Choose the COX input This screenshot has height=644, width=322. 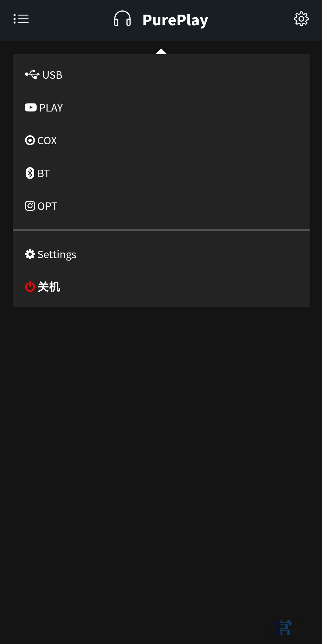47,140
